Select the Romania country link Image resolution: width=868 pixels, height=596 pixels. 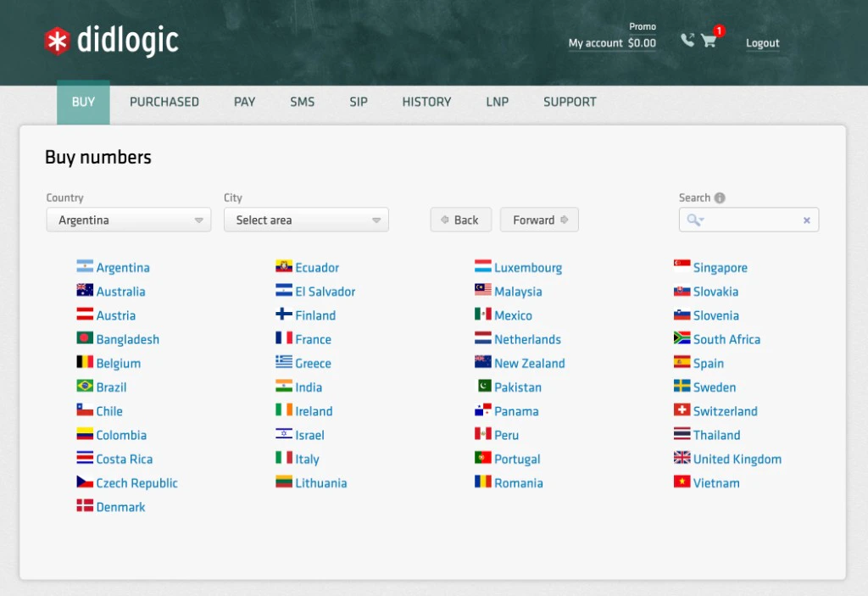pyautogui.click(x=519, y=483)
